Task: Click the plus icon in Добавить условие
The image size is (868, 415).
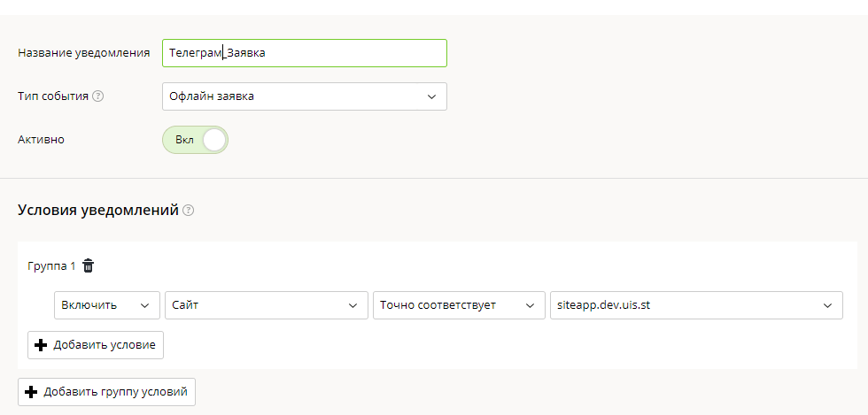Action: [x=41, y=345]
